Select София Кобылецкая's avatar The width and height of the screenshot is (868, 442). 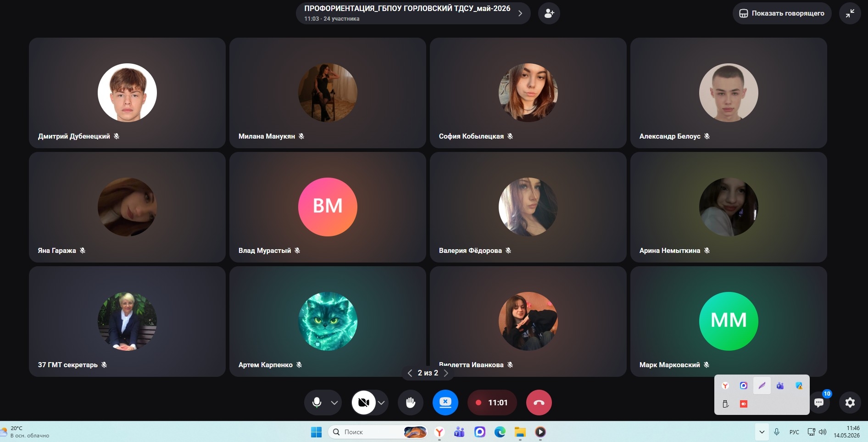(528, 93)
